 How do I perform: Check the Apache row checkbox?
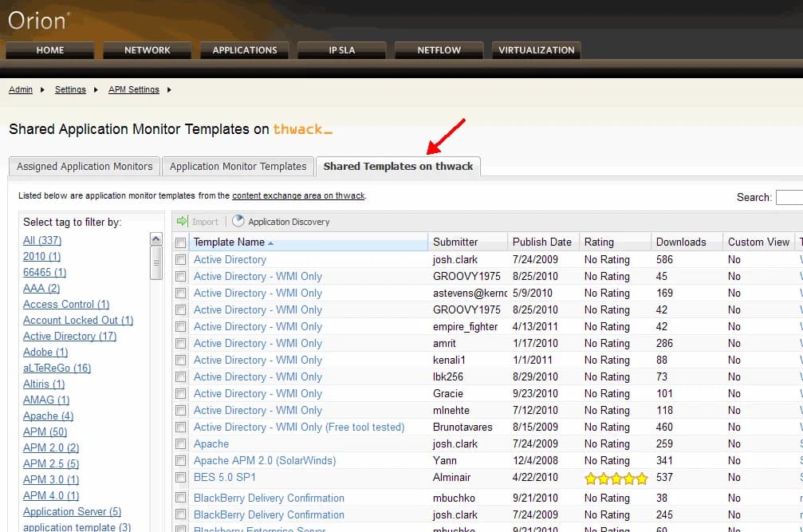[180, 444]
